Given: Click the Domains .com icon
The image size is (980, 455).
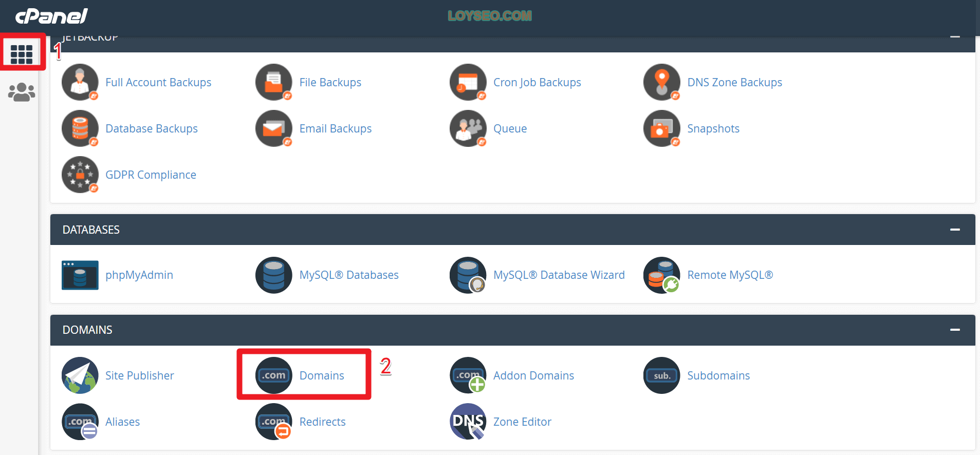Looking at the screenshot, I should 274,375.
